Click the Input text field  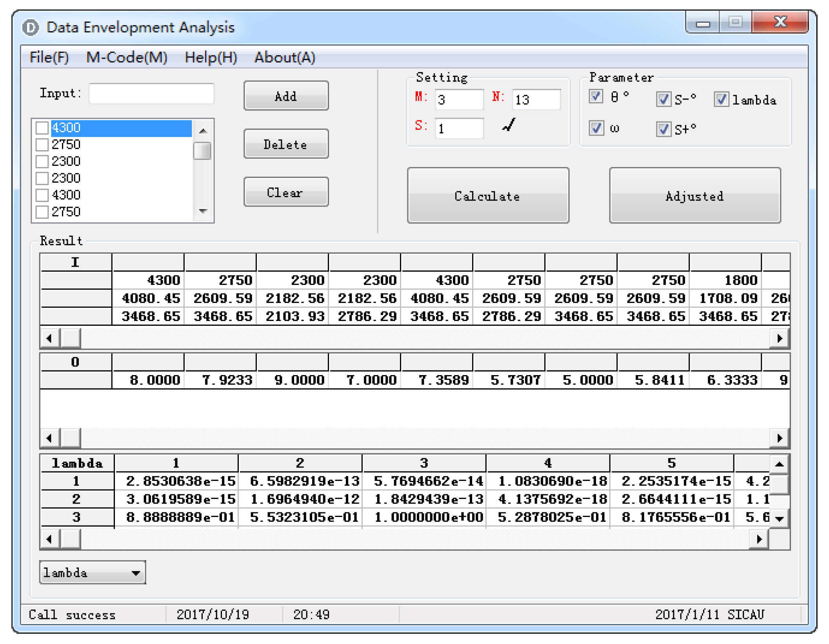click(151, 94)
